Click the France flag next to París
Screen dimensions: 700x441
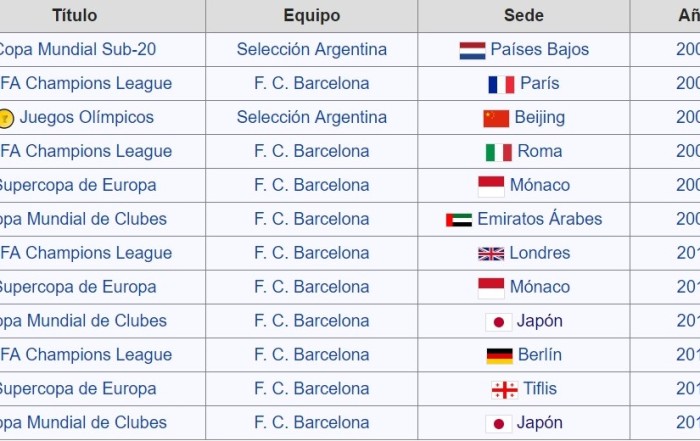click(x=501, y=84)
